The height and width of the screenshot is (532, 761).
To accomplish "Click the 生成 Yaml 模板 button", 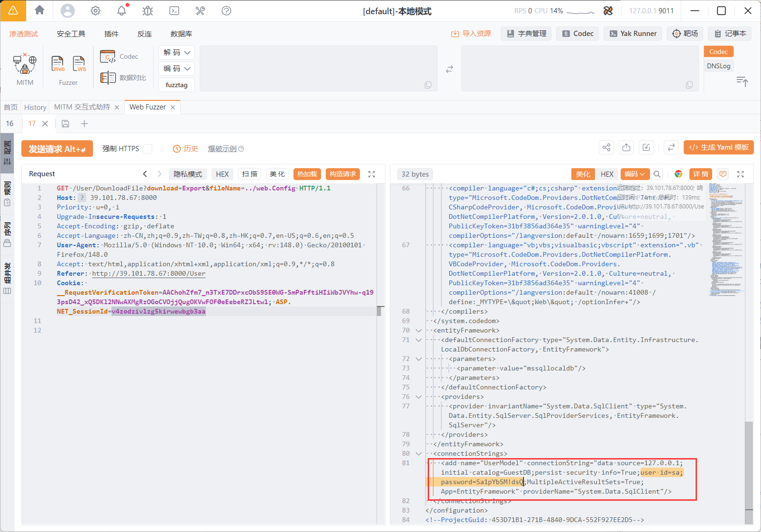I will click(x=718, y=147).
